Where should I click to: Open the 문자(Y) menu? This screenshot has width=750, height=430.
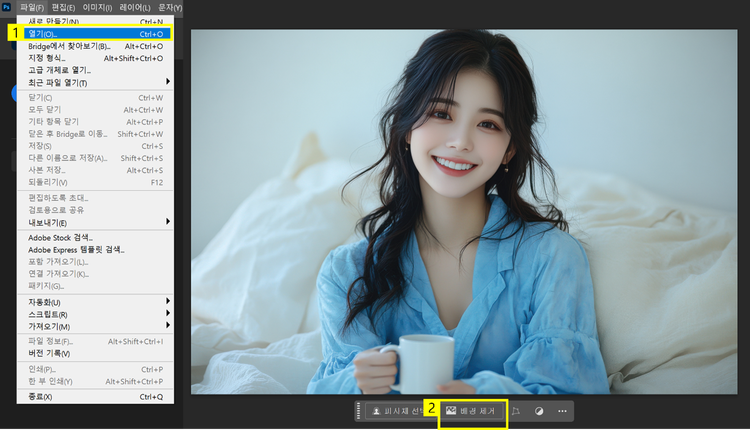tap(170, 8)
